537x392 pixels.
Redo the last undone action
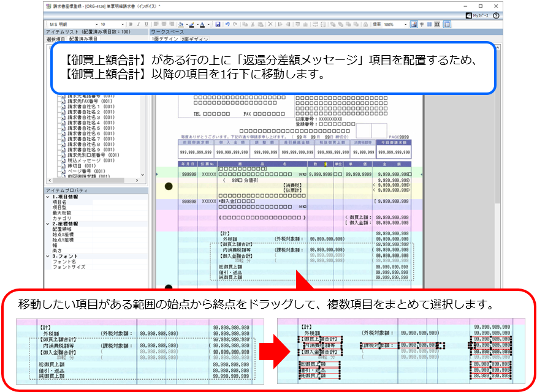tap(235, 24)
